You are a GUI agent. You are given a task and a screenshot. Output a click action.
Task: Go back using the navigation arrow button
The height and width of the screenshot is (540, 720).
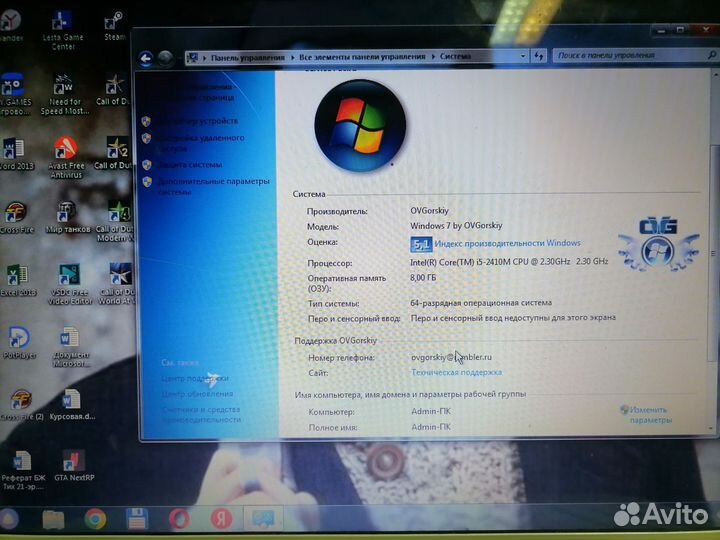147,58
